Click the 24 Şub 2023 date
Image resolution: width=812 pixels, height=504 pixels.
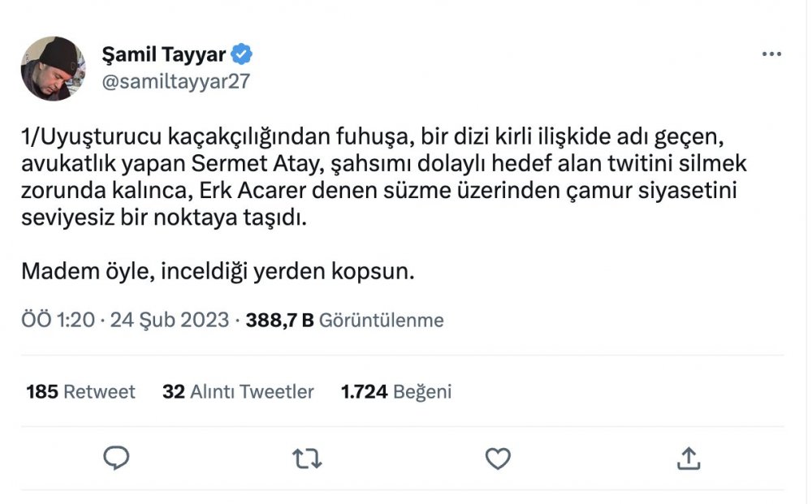169,320
